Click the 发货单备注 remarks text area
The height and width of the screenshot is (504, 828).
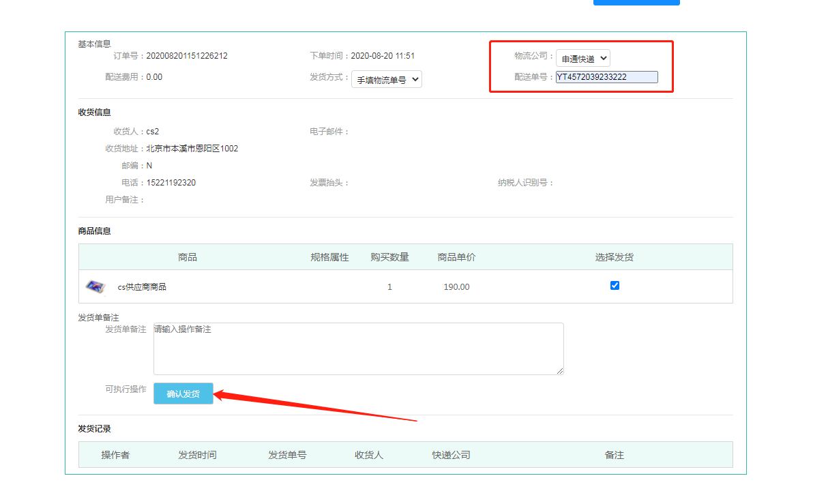[x=358, y=349]
